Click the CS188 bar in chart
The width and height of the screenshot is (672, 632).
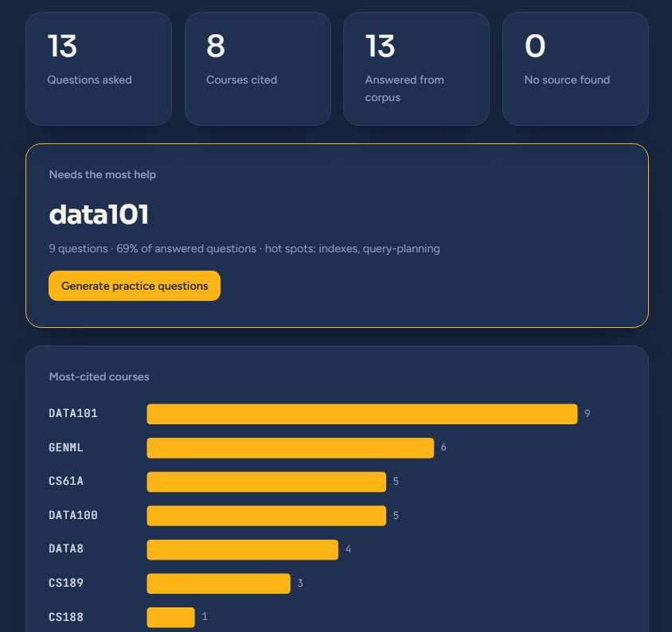click(x=171, y=618)
